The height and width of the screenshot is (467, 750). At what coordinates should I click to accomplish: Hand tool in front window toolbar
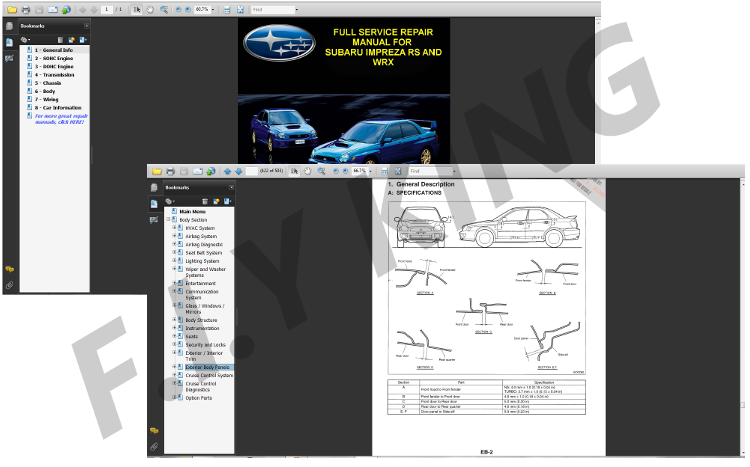point(308,171)
